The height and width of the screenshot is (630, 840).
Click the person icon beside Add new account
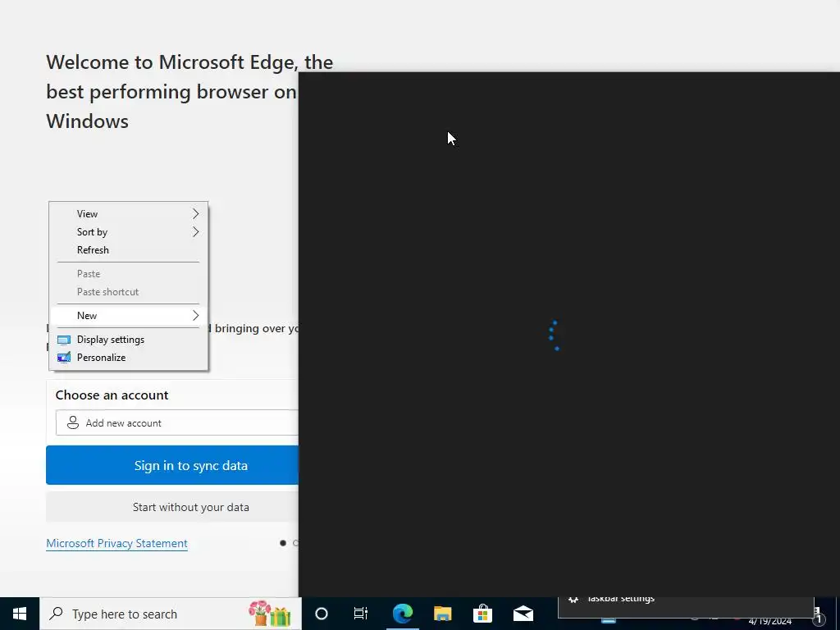[x=73, y=422]
